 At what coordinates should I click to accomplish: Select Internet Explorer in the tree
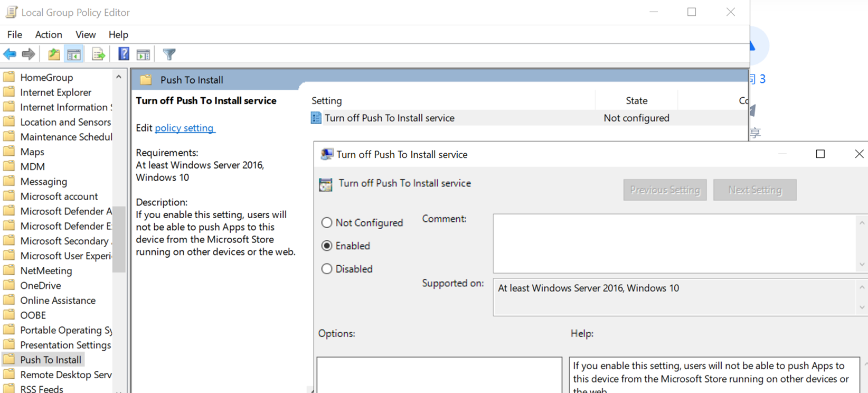[55, 92]
